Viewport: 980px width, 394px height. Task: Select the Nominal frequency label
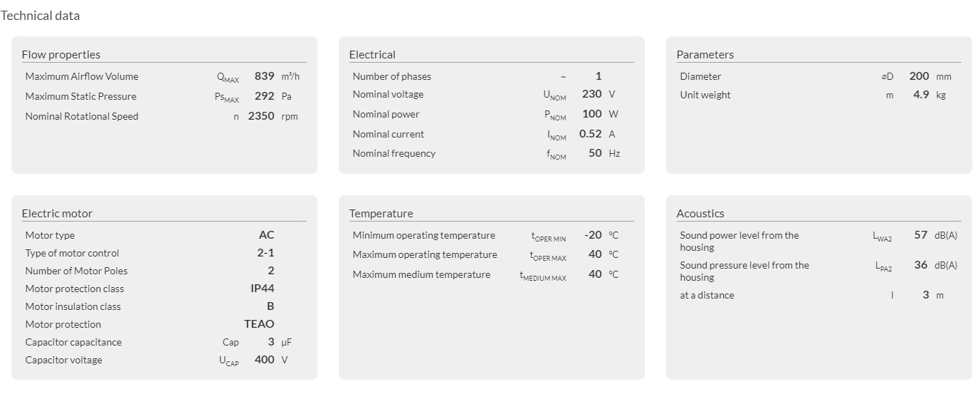pos(394,153)
